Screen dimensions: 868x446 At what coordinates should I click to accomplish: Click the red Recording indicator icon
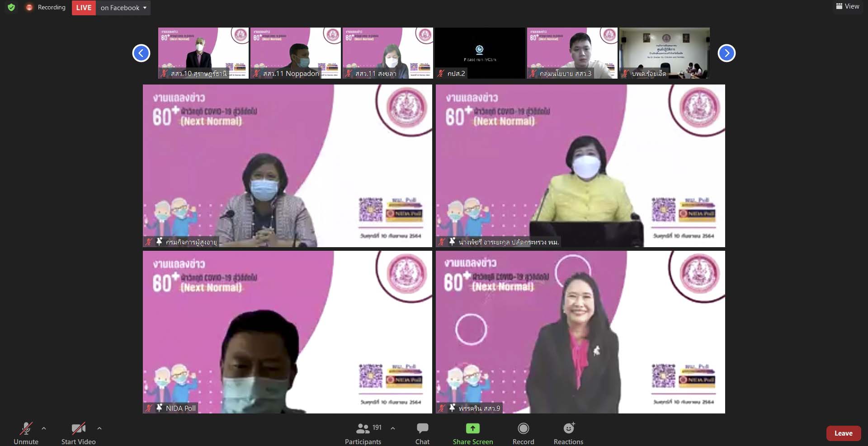click(29, 7)
